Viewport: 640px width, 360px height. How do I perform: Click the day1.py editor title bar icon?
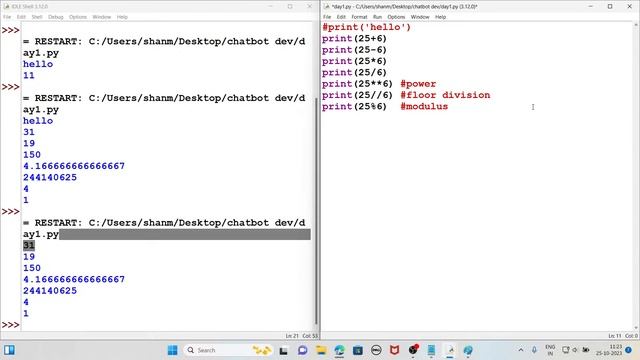pyautogui.click(x=327, y=7)
